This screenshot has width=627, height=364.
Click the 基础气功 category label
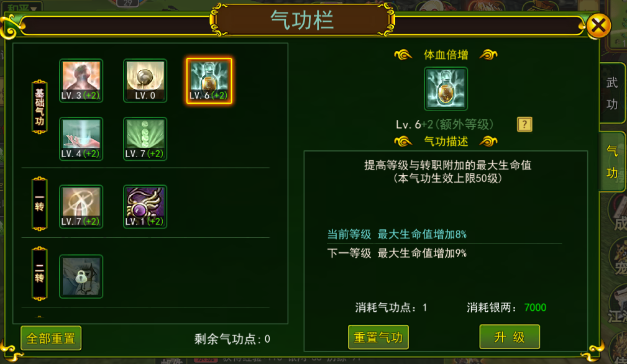pyautogui.click(x=40, y=107)
